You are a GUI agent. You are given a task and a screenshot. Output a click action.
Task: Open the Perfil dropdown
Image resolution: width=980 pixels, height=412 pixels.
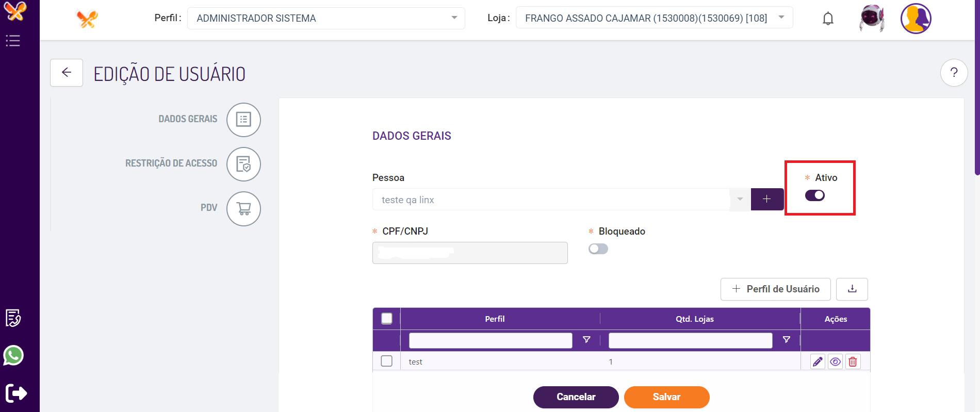pos(326,19)
